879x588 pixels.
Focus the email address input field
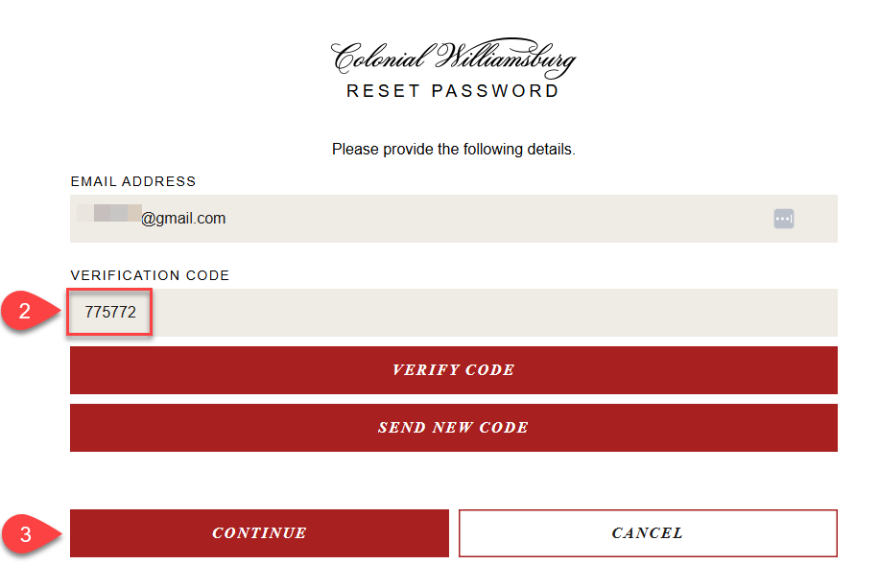click(x=454, y=219)
